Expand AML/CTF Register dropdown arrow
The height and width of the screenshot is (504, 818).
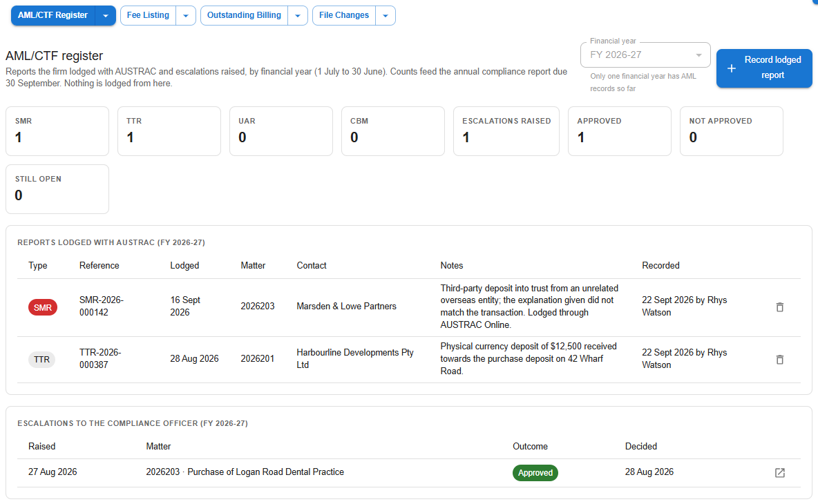click(x=106, y=16)
